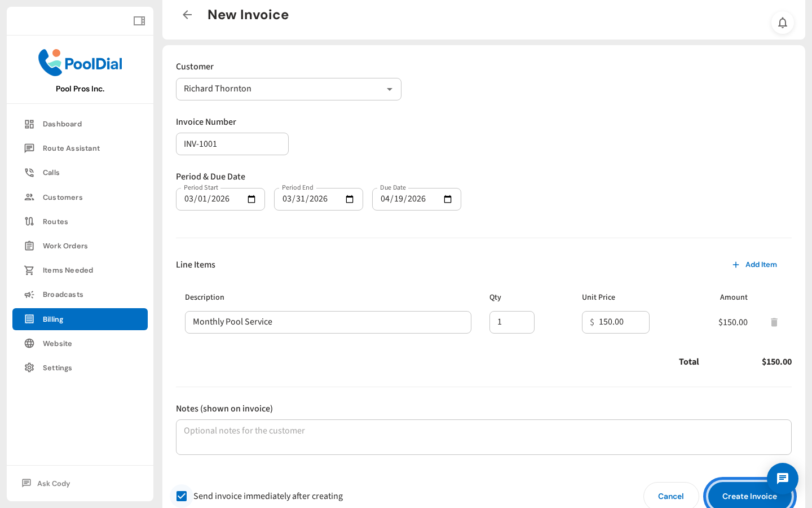Open the Customers section

tap(63, 197)
